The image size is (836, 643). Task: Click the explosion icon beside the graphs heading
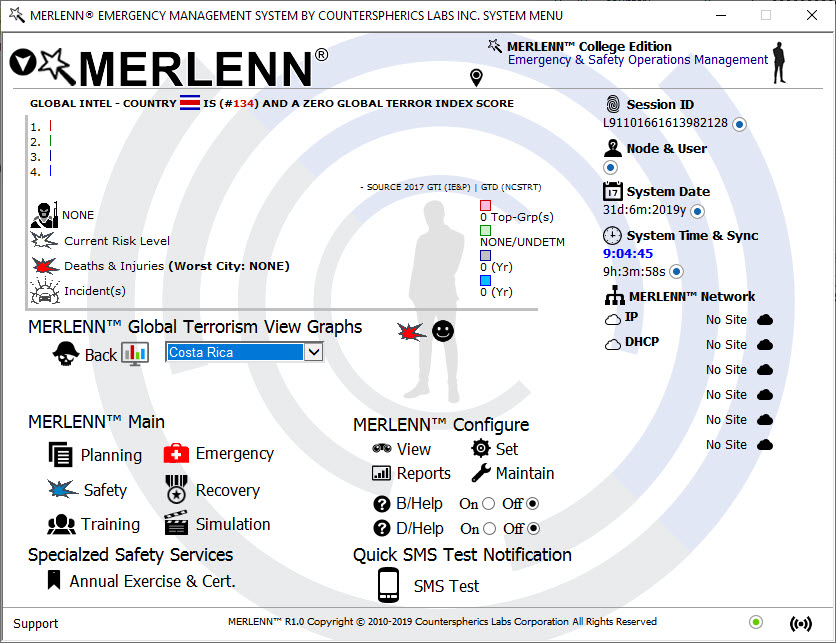click(411, 332)
